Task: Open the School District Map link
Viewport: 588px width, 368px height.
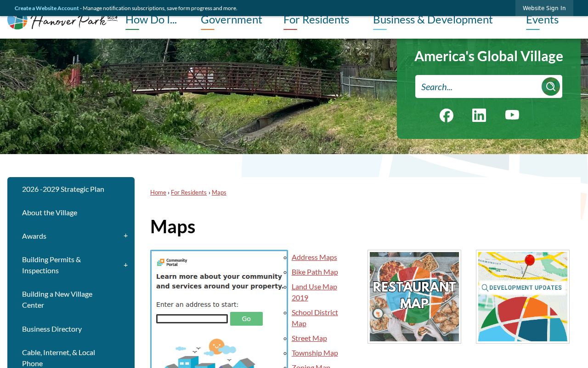Action: (x=315, y=318)
